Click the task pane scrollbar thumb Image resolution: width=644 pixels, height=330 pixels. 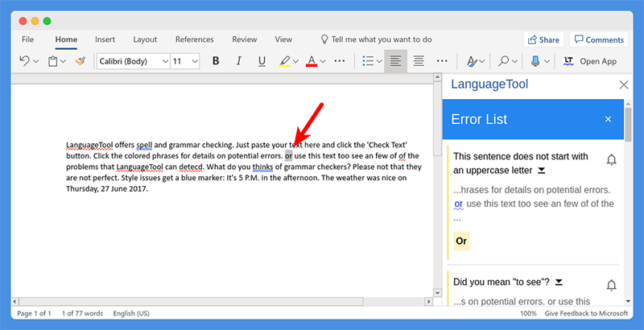tap(628, 124)
